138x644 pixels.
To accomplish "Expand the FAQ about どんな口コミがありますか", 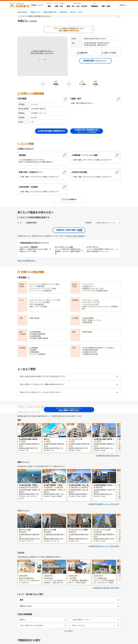I will 69,392.
